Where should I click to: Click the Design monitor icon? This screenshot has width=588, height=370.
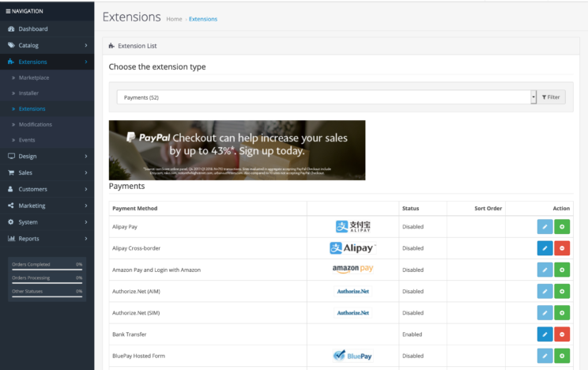pos(11,156)
